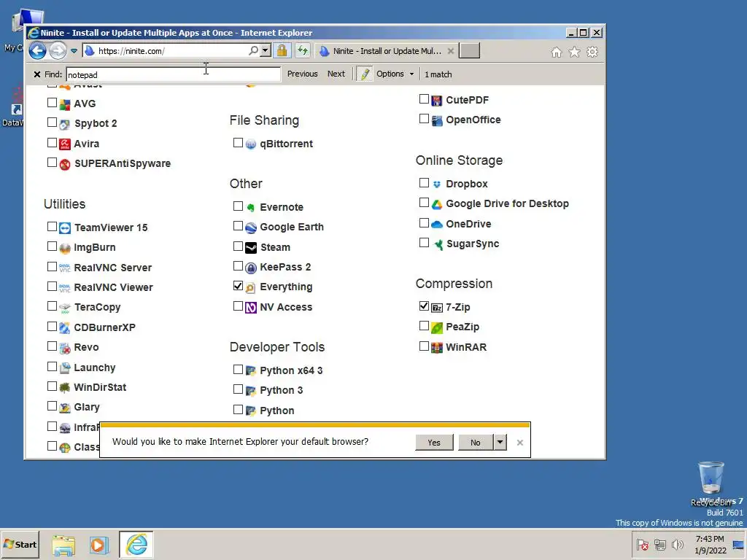Click the AVG icon
The image size is (747, 560).
point(65,104)
